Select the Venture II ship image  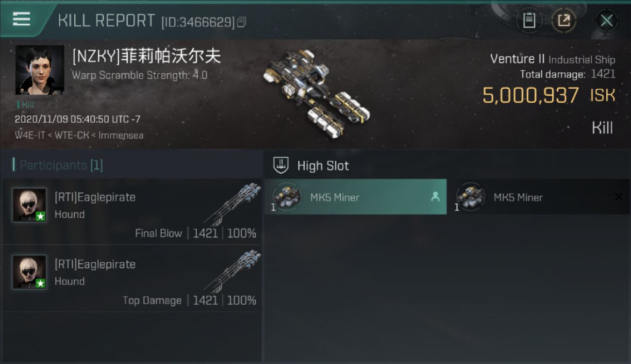[x=316, y=93]
